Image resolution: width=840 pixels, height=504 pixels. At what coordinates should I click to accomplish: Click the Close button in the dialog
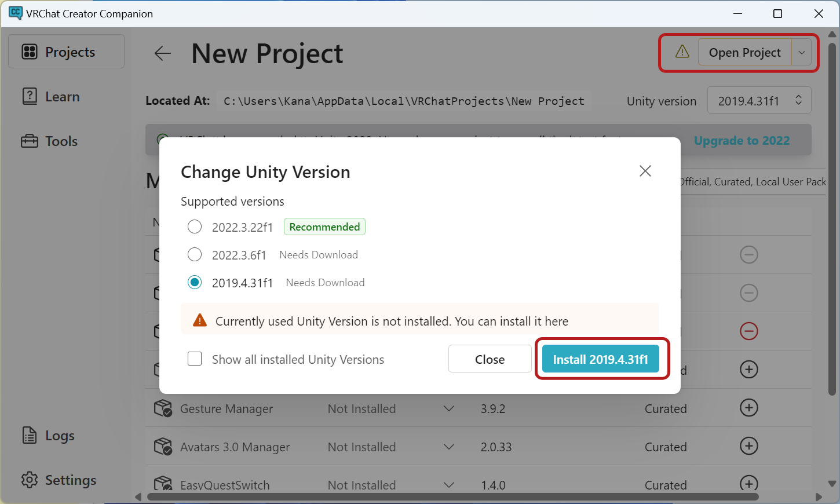(490, 359)
